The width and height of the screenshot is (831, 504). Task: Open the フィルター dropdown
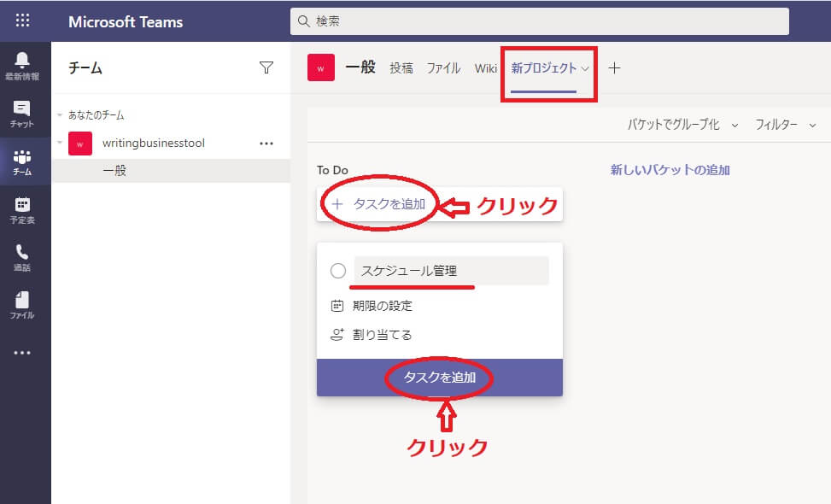pos(785,125)
